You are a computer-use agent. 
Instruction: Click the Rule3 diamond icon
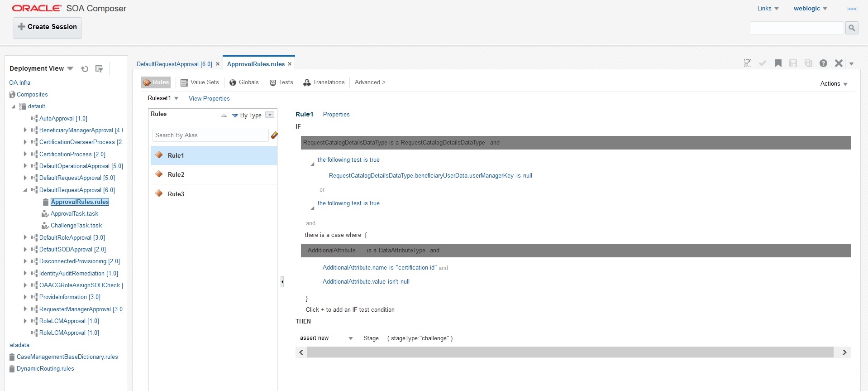pos(159,193)
